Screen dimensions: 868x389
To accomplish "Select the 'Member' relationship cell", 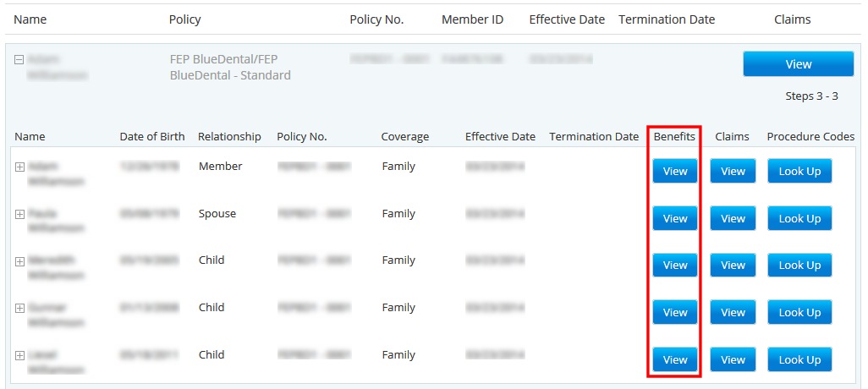I will (218, 166).
